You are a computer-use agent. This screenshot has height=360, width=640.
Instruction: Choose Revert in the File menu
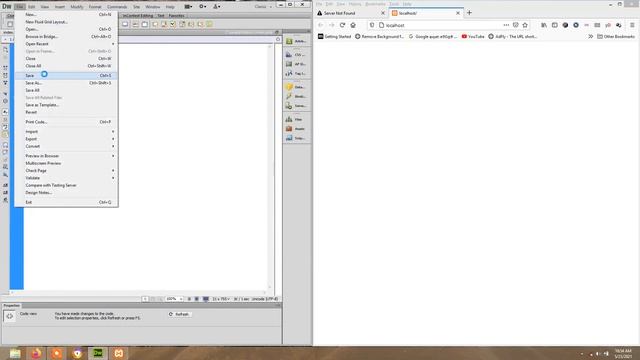[x=67, y=112]
